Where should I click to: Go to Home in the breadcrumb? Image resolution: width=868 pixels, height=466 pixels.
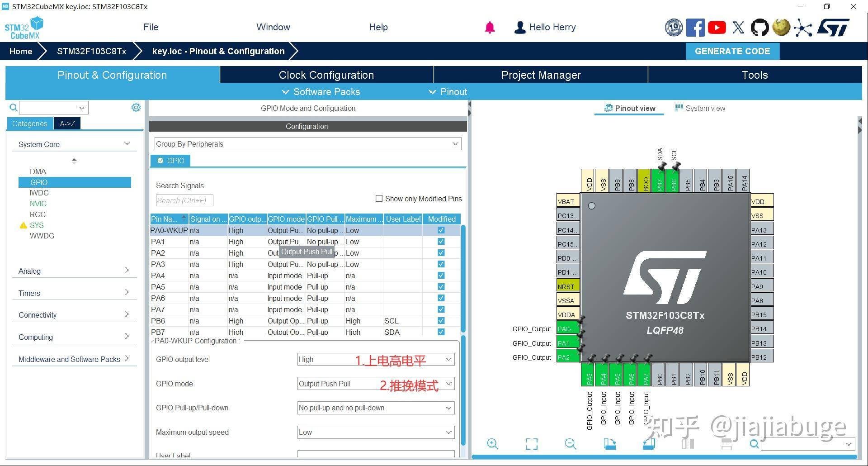click(x=21, y=51)
